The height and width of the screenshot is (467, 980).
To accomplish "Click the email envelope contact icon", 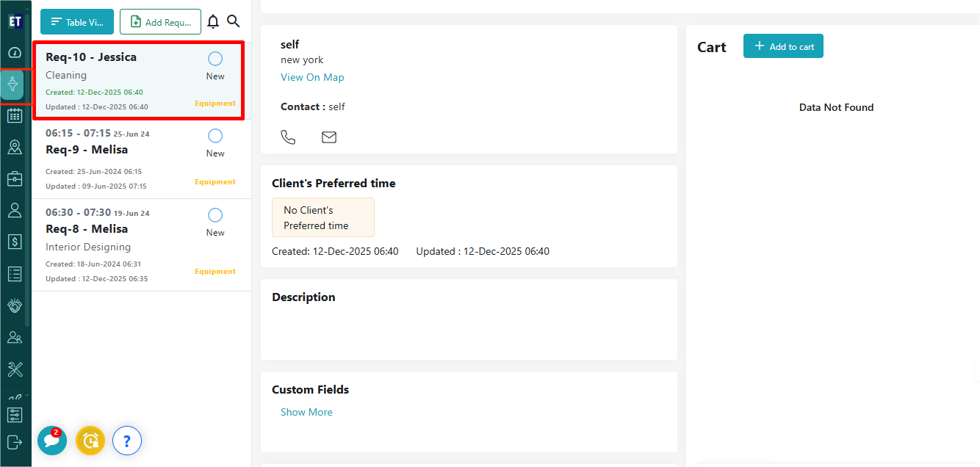I will coord(329,137).
